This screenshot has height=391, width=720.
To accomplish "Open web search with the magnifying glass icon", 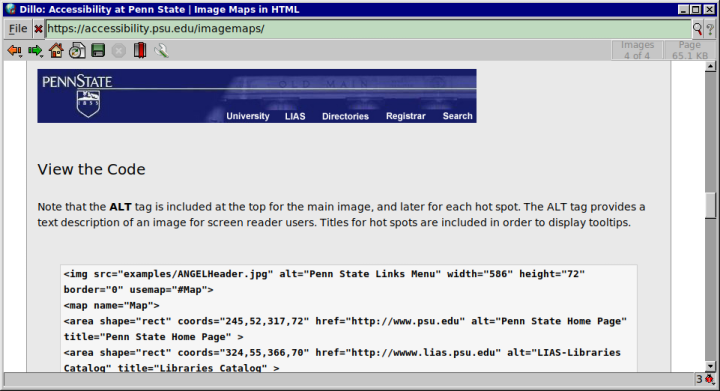I will point(698,29).
